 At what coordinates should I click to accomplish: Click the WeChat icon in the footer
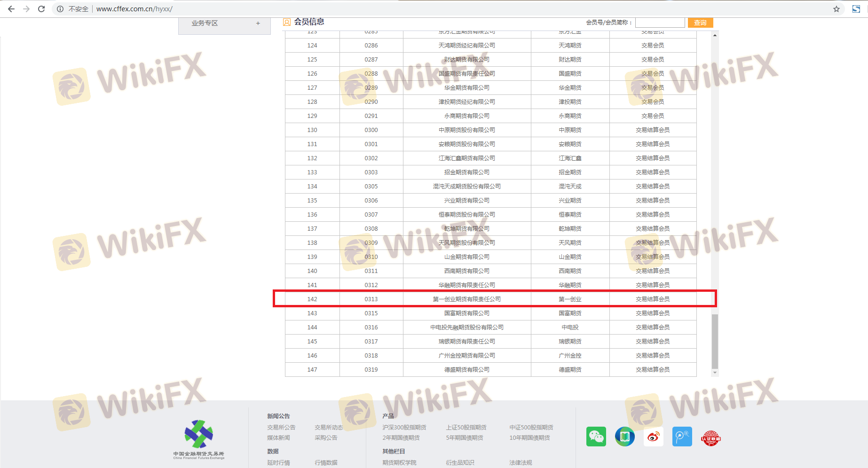pos(596,437)
